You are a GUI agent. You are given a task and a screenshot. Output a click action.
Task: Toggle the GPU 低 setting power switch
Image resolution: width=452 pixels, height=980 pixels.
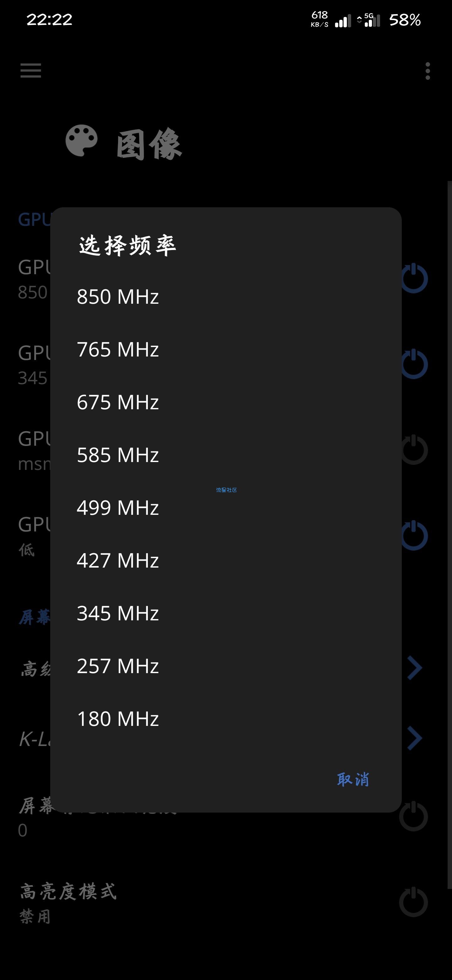[x=414, y=536]
